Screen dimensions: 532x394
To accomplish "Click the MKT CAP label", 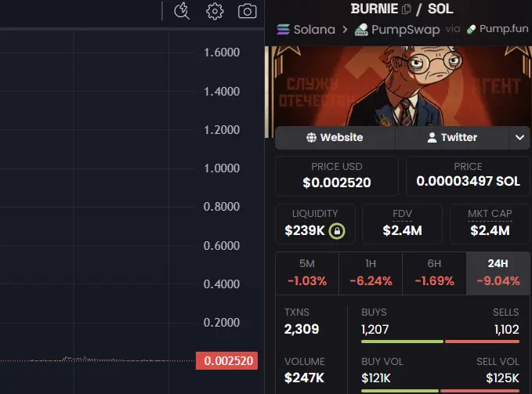I will 490,214.
